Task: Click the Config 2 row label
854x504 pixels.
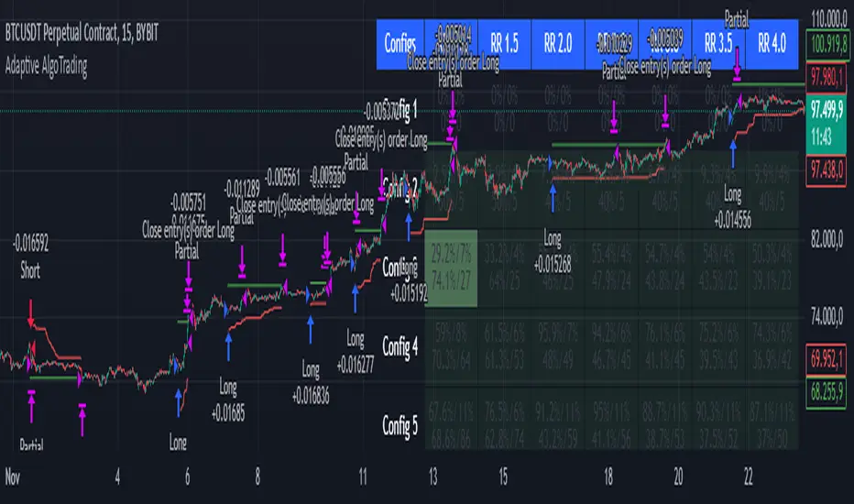Action: tap(400, 189)
